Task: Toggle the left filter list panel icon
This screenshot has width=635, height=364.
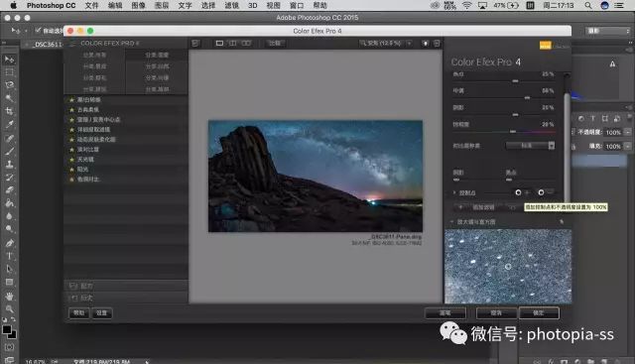Action: point(195,43)
